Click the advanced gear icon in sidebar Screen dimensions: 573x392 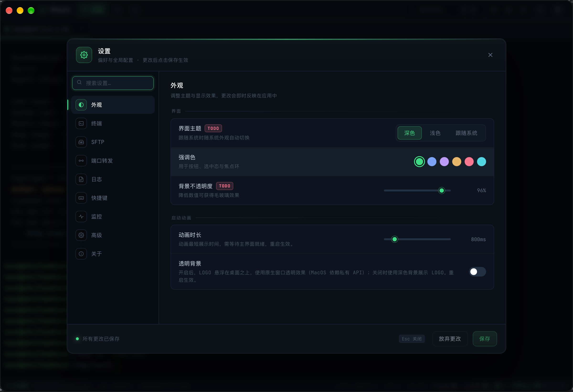tap(81, 235)
